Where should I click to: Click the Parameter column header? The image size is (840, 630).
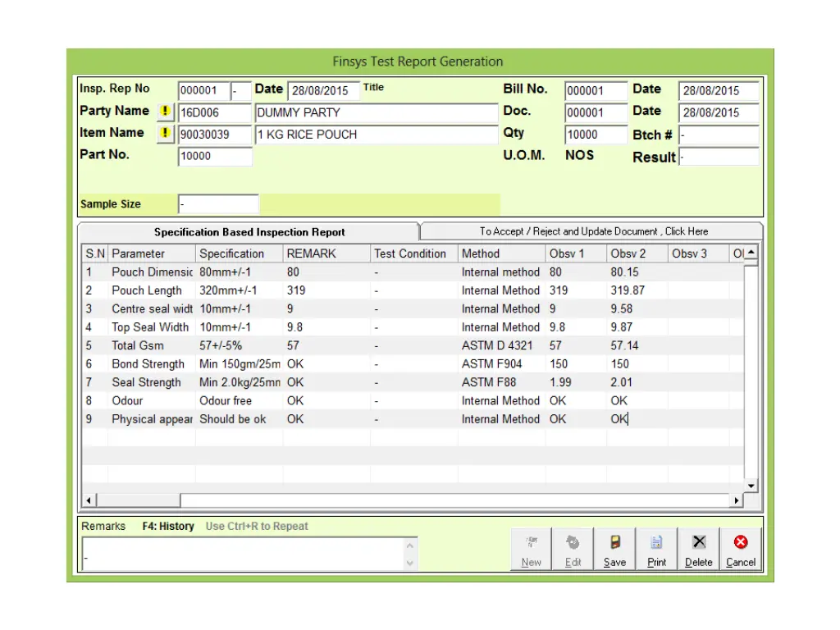(x=152, y=253)
